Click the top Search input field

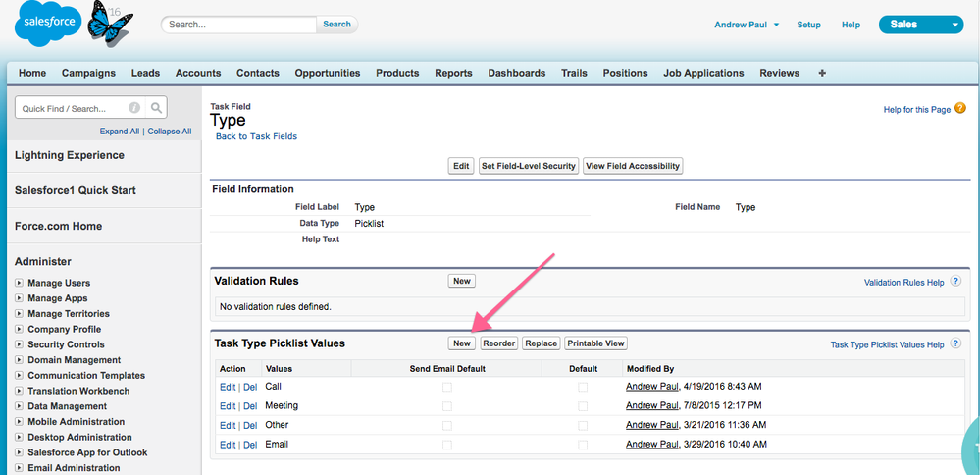click(238, 25)
